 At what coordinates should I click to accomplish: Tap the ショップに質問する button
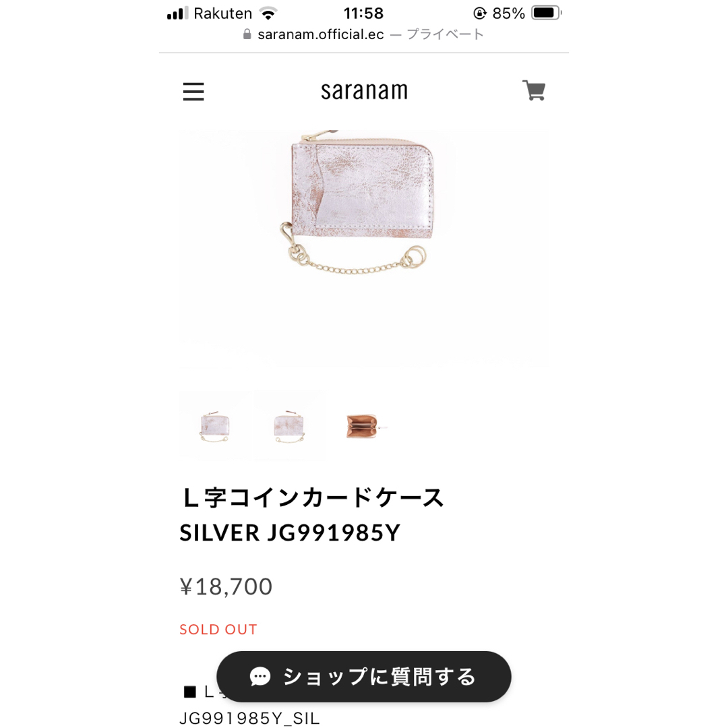coord(363,677)
